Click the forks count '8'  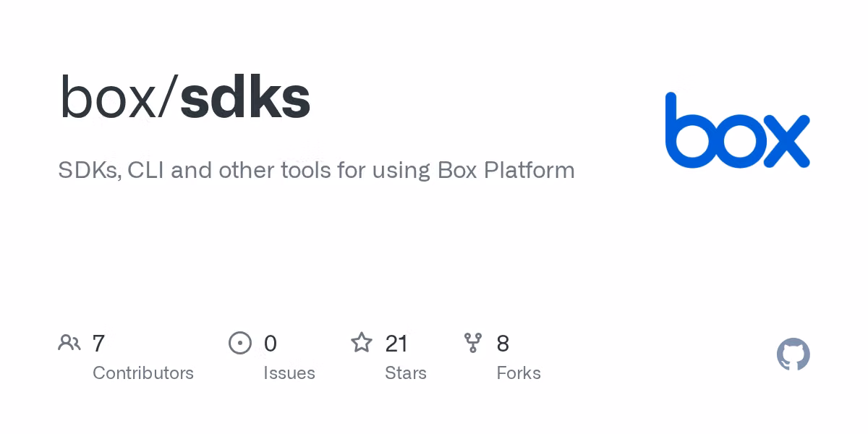pyautogui.click(x=503, y=344)
